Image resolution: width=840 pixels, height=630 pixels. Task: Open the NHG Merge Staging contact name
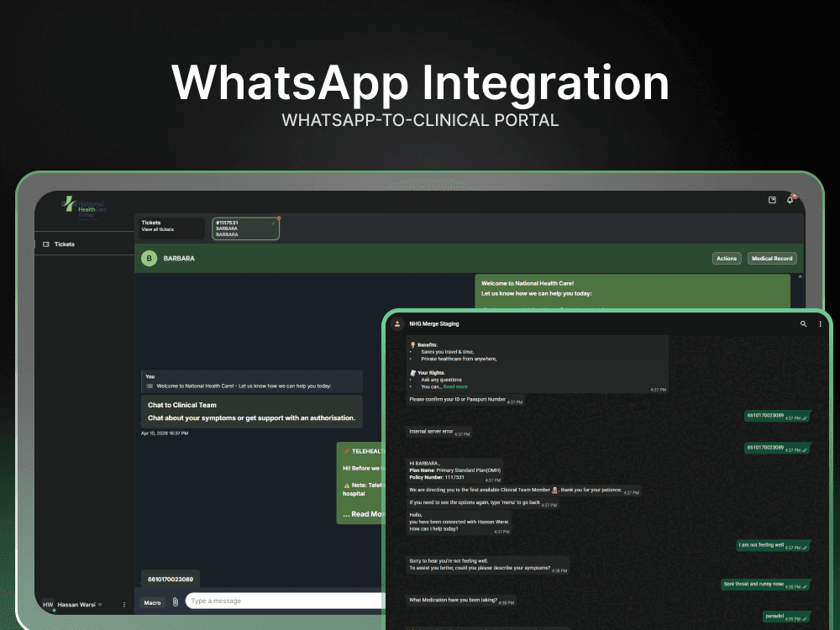(434, 323)
